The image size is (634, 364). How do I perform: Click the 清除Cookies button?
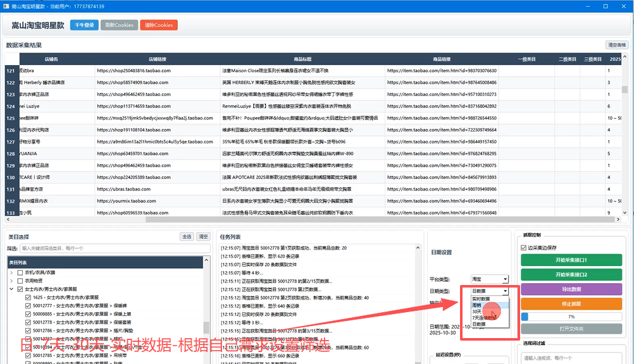pyautogui.click(x=158, y=25)
